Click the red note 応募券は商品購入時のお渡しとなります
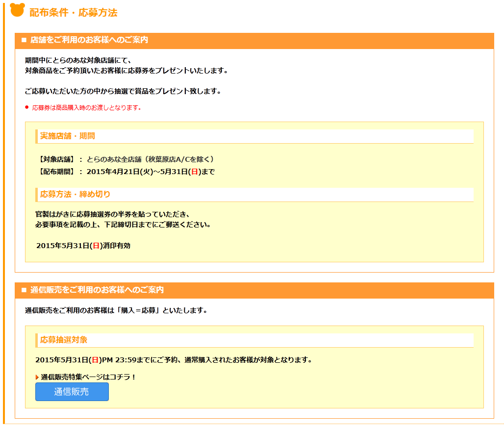The image size is (504, 429). click(x=86, y=108)
